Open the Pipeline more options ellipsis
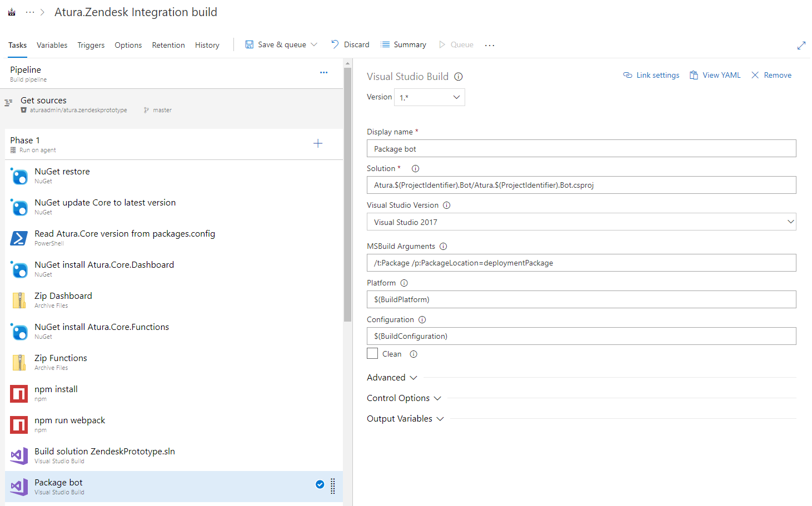The width and height of the screenshot is (812, 506). point(323,72)
